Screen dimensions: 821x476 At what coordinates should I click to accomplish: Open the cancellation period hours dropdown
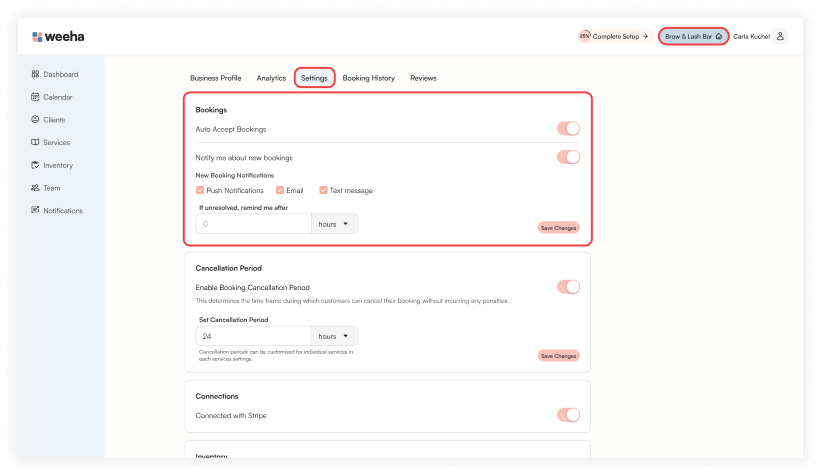[x=334, y=336]
